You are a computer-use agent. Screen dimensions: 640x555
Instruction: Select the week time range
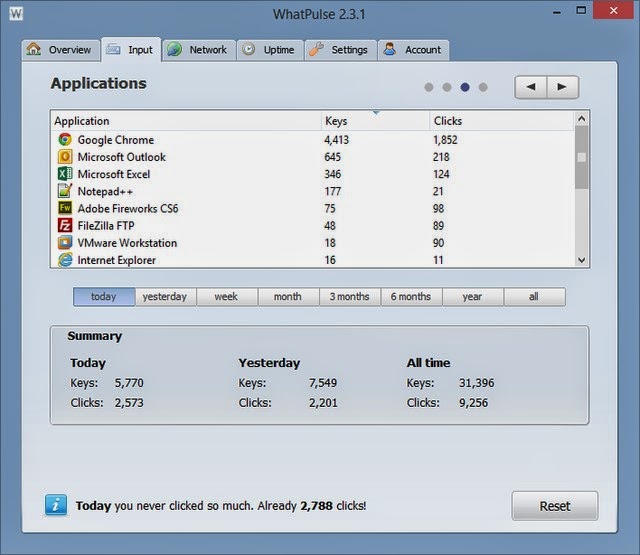(x=227, y=297)
